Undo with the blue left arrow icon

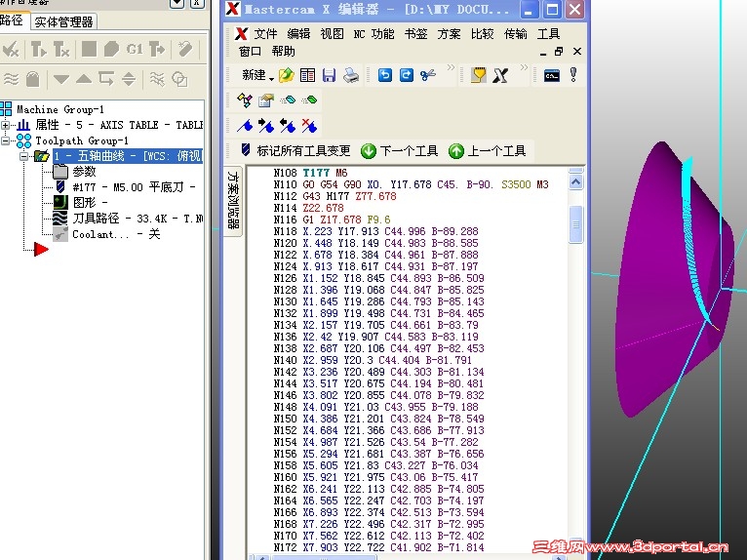tap(385, 75)
